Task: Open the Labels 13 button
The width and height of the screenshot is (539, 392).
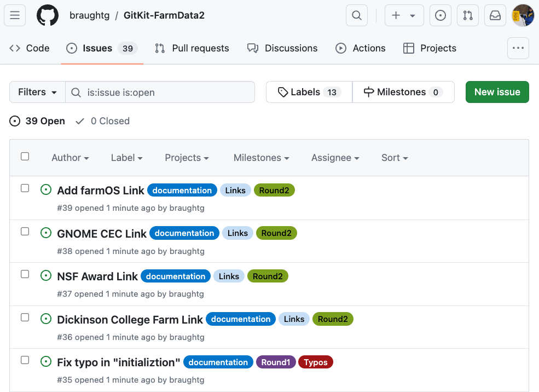Action: (309, 92)
